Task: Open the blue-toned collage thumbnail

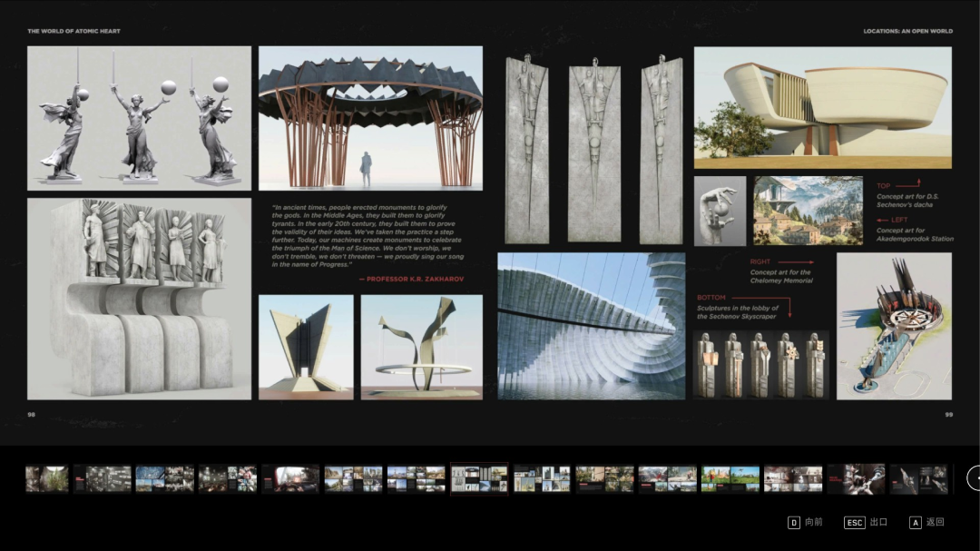Action: click(x=165, y=479)
